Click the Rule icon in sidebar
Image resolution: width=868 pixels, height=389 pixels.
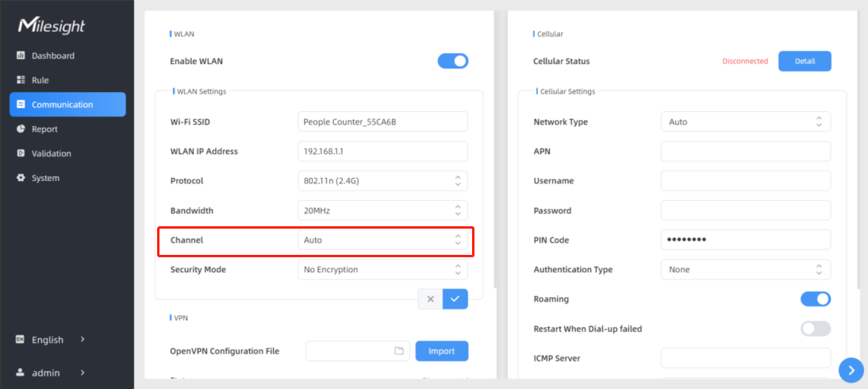[x=21, y=80]
